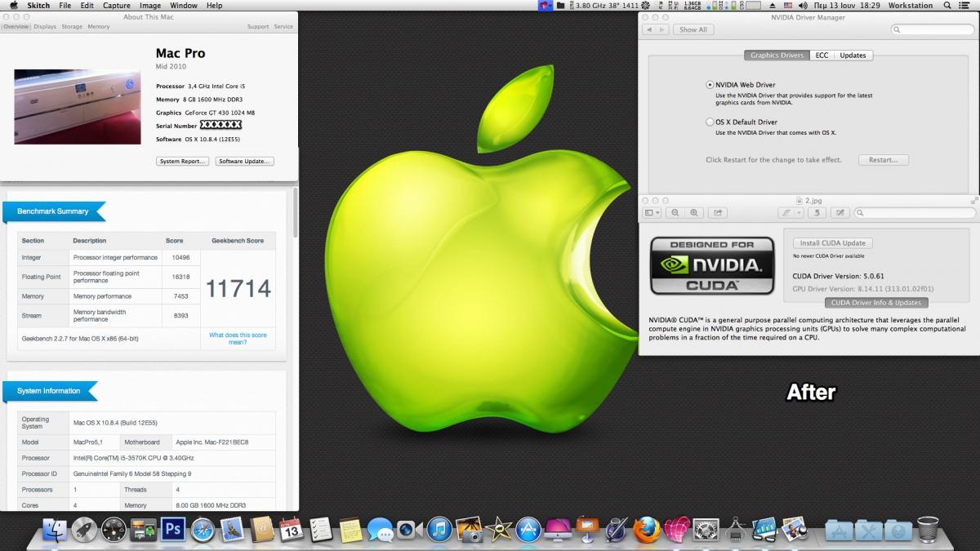Open Calendar icon showing 13 in Dock
Image resolution: width=980 pixels, height=551 pixels.
tap(292, 531)
